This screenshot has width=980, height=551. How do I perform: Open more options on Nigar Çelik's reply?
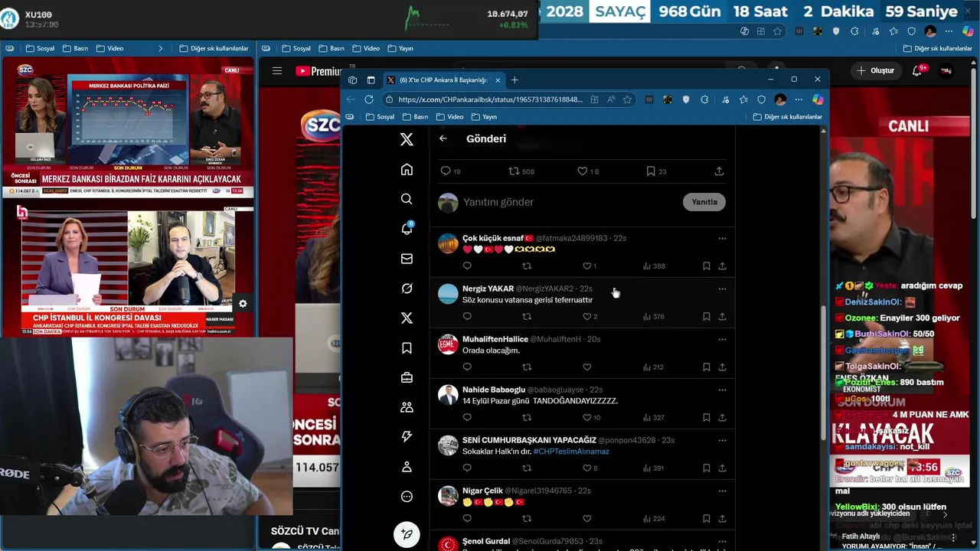[x=722, y=491]
